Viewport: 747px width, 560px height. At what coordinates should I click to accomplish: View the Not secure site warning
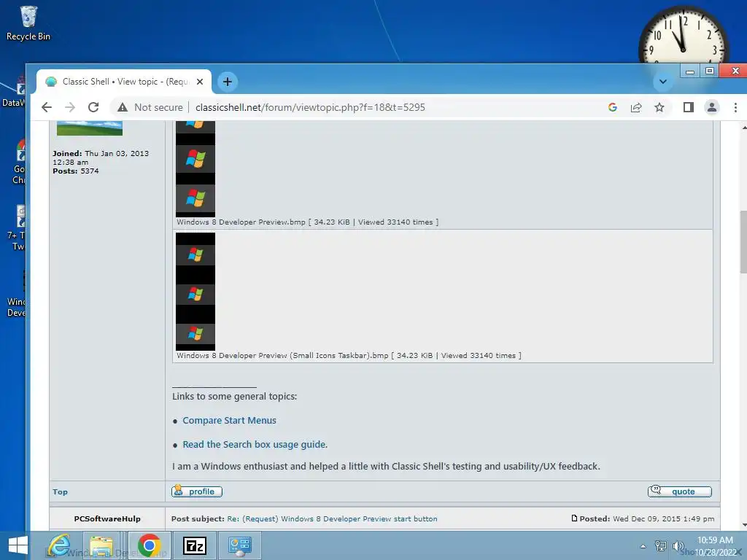tap(150, 107)
